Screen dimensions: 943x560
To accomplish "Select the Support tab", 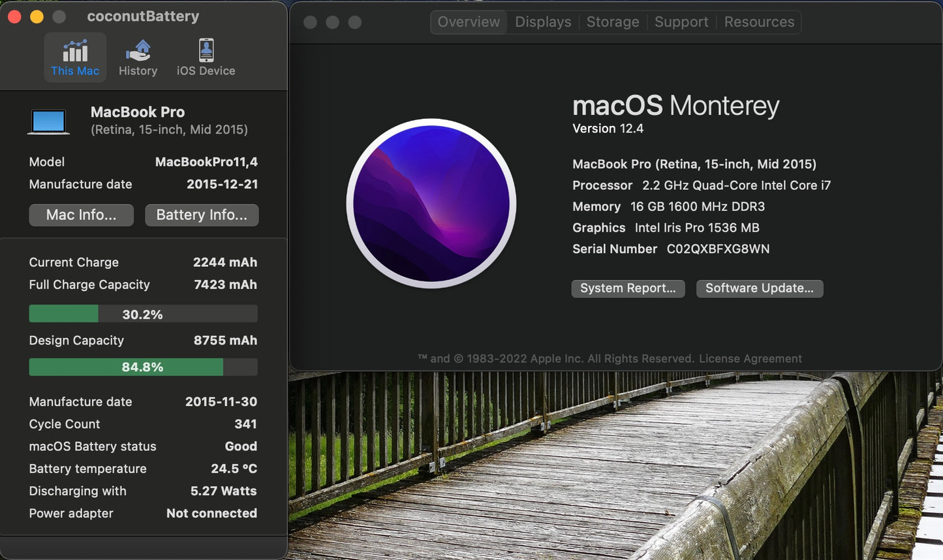I will 681,22.
